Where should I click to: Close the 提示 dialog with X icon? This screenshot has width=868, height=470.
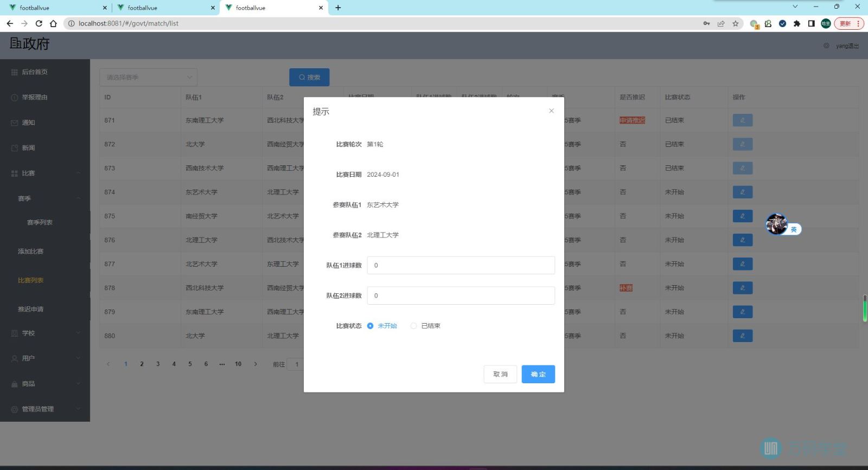click(x=551, y=111)
